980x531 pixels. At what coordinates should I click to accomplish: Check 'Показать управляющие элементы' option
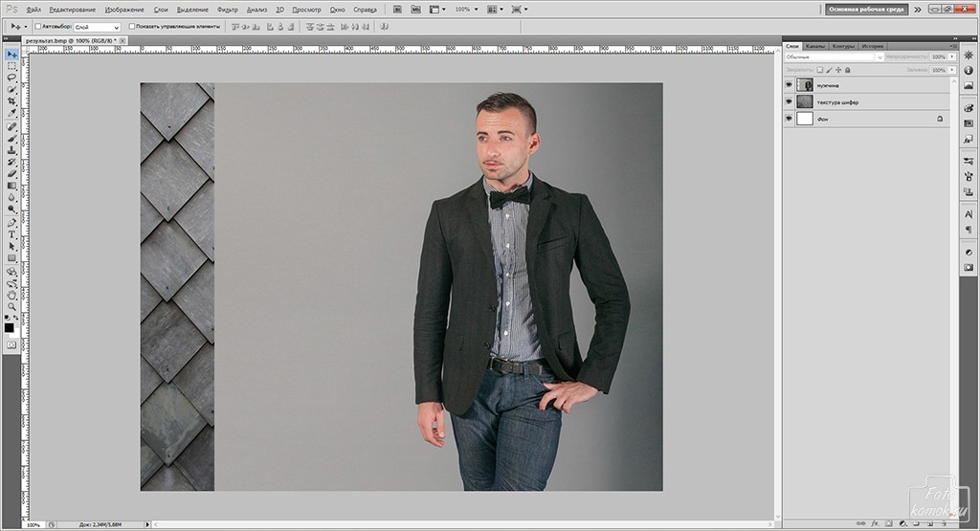click(132, 27)
